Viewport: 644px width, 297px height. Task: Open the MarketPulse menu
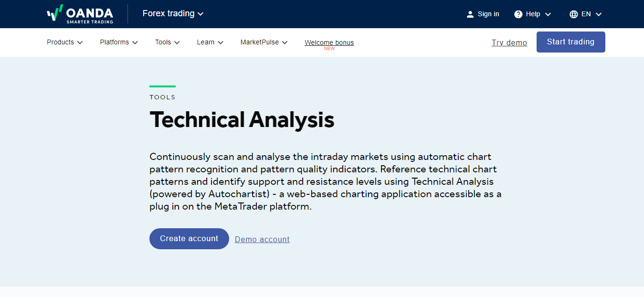[264, 42]
